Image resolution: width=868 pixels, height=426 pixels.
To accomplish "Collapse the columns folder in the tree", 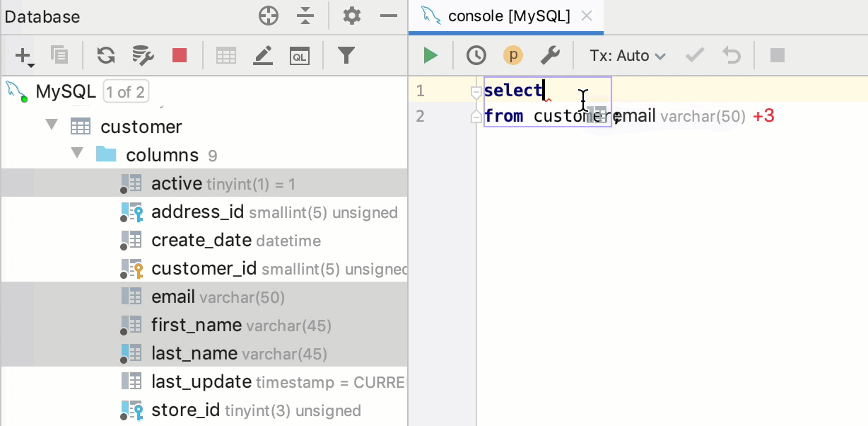I will point(76,154).
